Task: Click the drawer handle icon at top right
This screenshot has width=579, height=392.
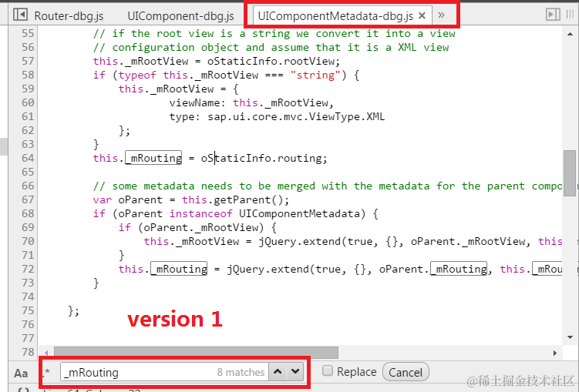Action: point(571,15)
